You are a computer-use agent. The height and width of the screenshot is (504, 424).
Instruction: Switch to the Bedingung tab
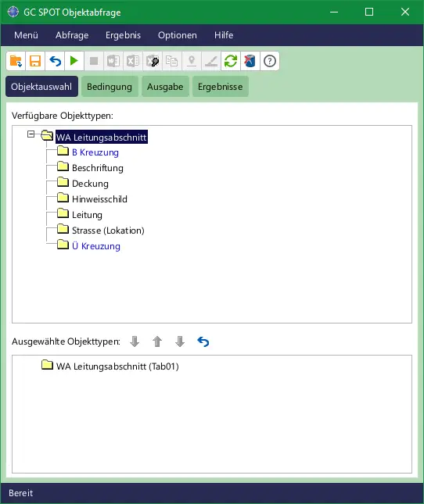pyautogui.click(x=110, y=87)
